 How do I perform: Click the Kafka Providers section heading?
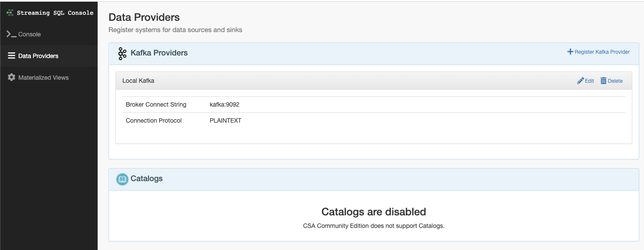(159, 53)
